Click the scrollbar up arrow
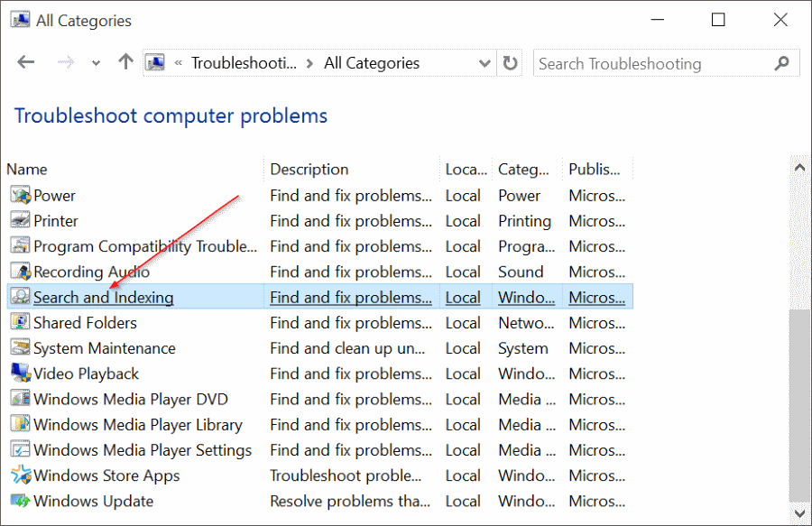812x526 pixels. [799, 167]
